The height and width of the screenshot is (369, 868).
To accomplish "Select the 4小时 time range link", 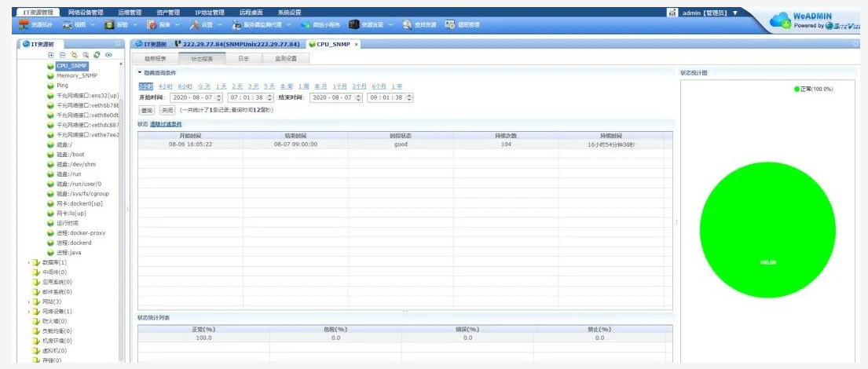I will (x=165, y=86).
